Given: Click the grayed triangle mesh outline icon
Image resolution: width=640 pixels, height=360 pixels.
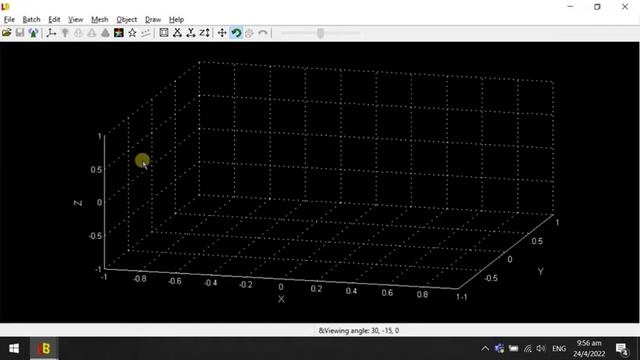Looking at the screenshot, I should 92,33.
